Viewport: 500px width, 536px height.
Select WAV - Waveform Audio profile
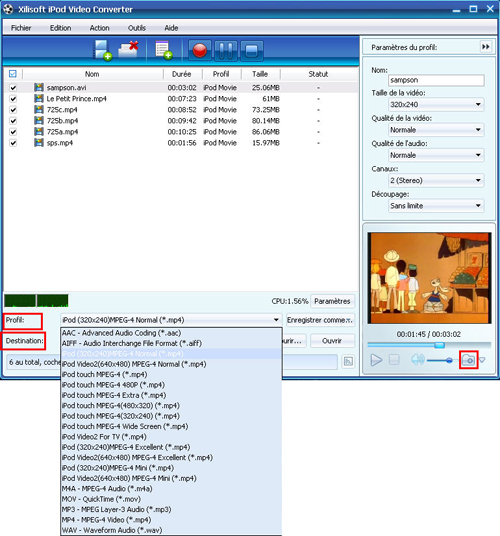tap(171, 530)
